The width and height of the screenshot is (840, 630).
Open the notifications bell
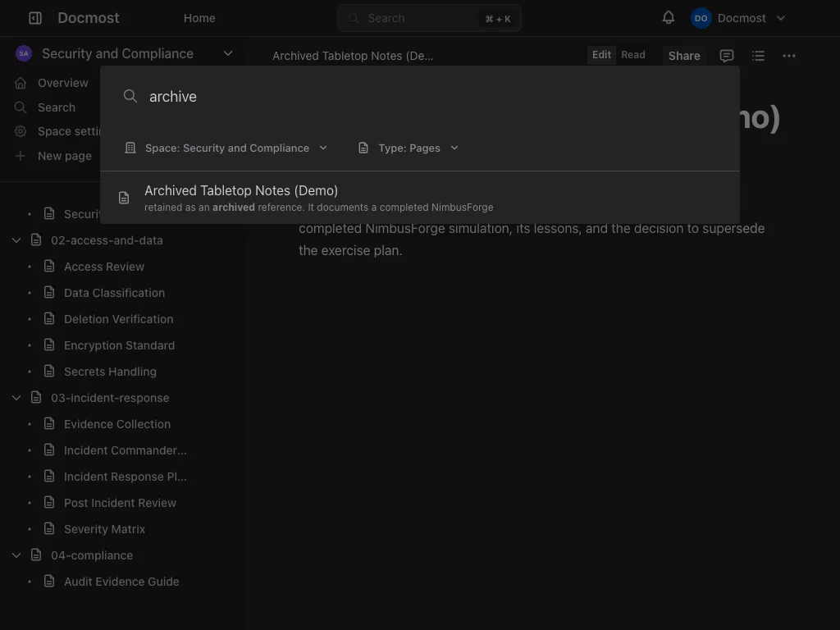[x=668, y=18]
